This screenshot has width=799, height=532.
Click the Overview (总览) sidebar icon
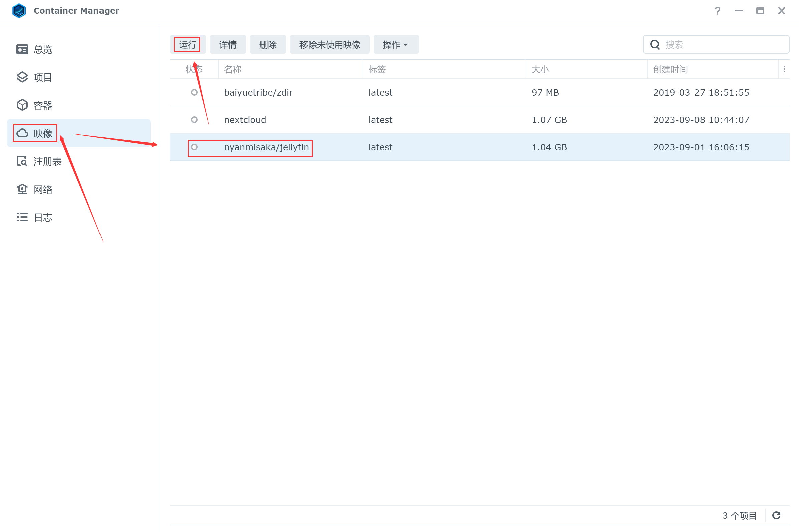(x=22, y=49)
